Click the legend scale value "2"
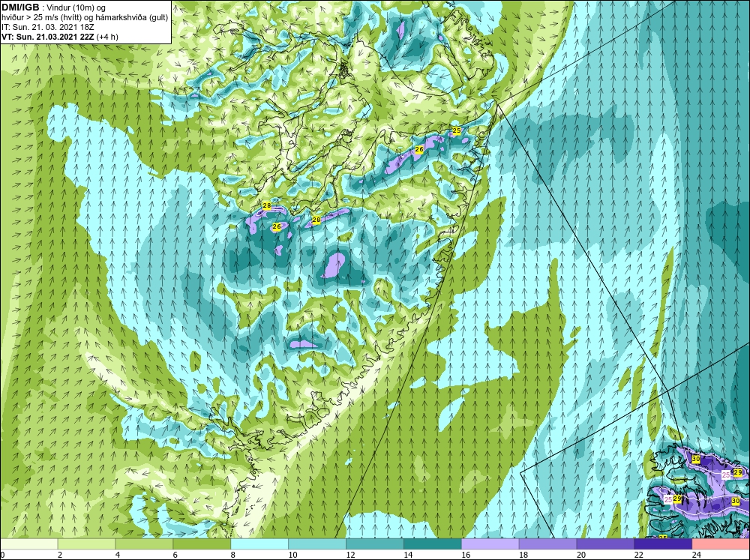This screenshot has height=560, width=750. click(x=60, y=555)
